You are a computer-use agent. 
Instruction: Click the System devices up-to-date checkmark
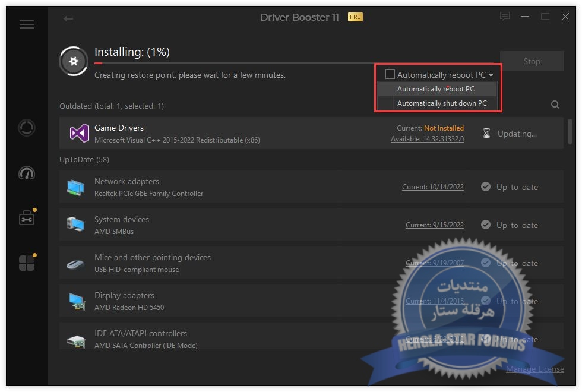click(x=486, y=225)
